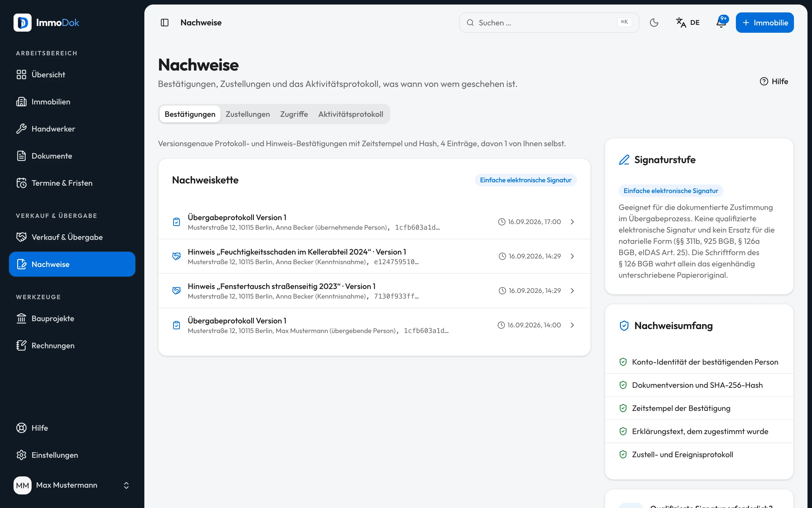Click hash text 1cfb603a1d… of Anna Becker protocol
The height and width of the screenshot is (508, 812).
tap(417, 227)
